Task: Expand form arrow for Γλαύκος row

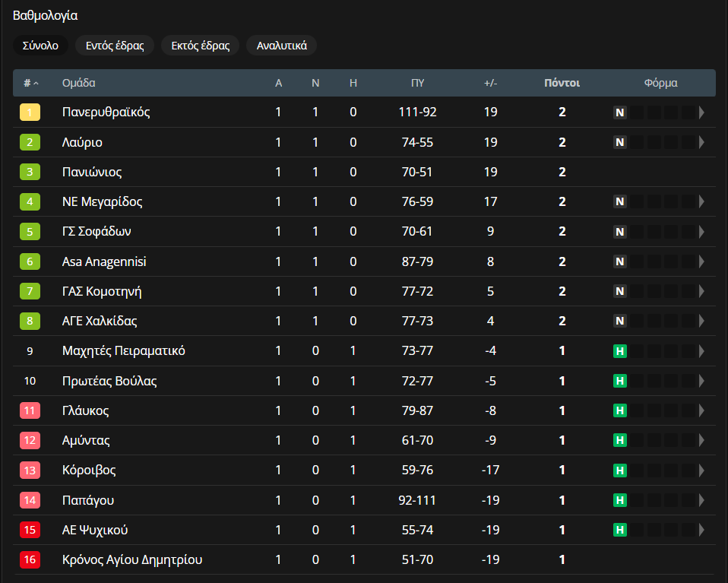Action: tap(701, 410)
